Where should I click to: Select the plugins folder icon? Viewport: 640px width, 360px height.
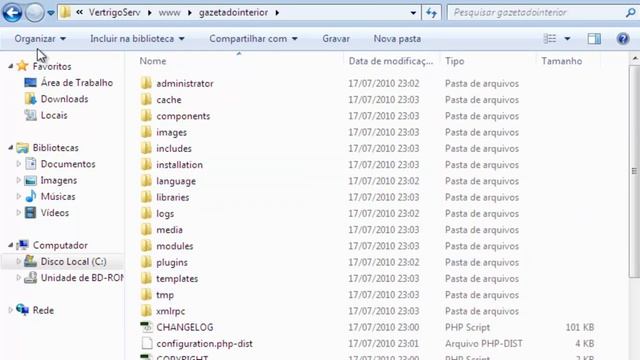(146, 262)
